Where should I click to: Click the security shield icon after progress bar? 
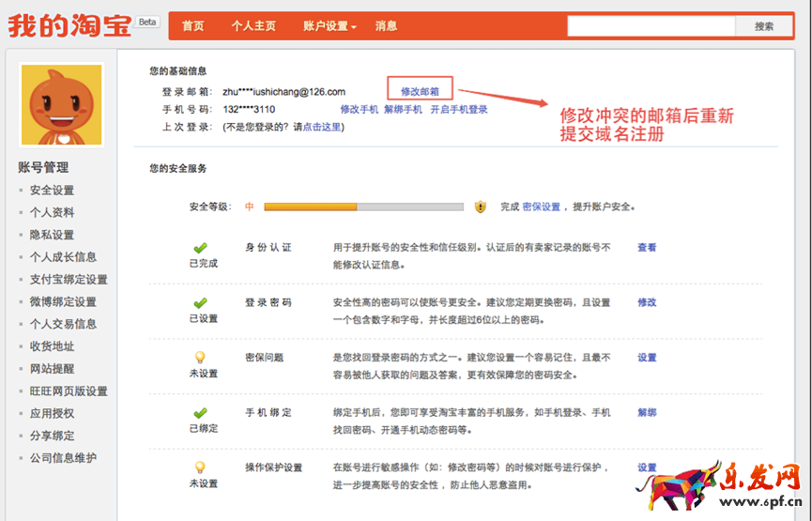481,207
